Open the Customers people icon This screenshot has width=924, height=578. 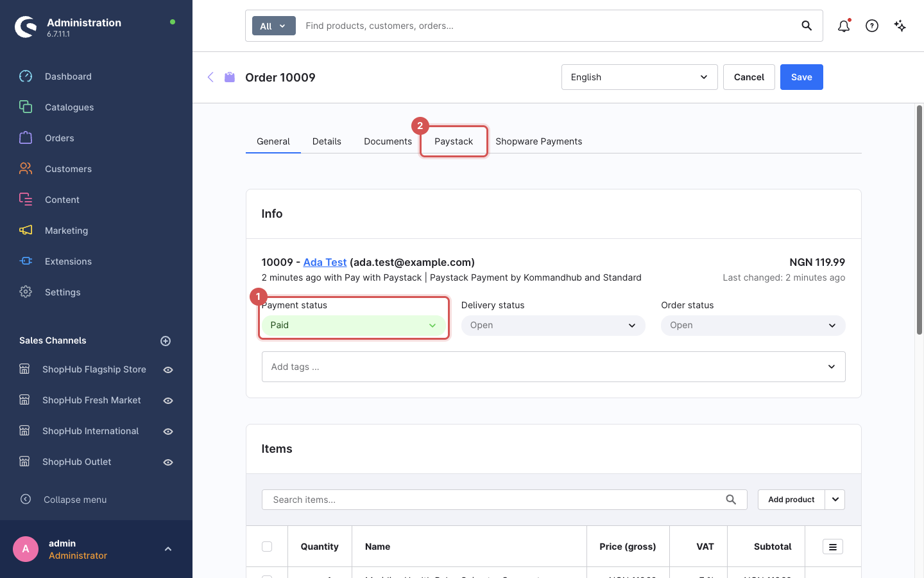pyautogui.click(x=26, y=169)
